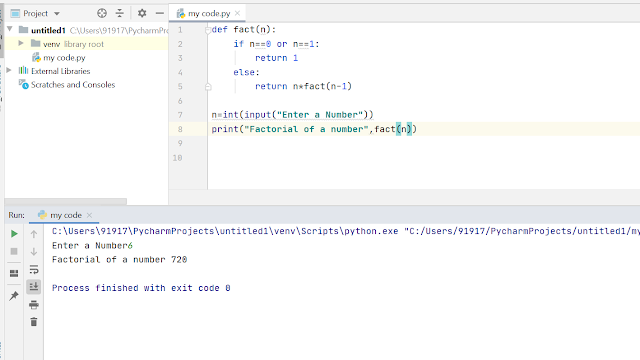Click the 'else:' line in editor

click(246, 72)
